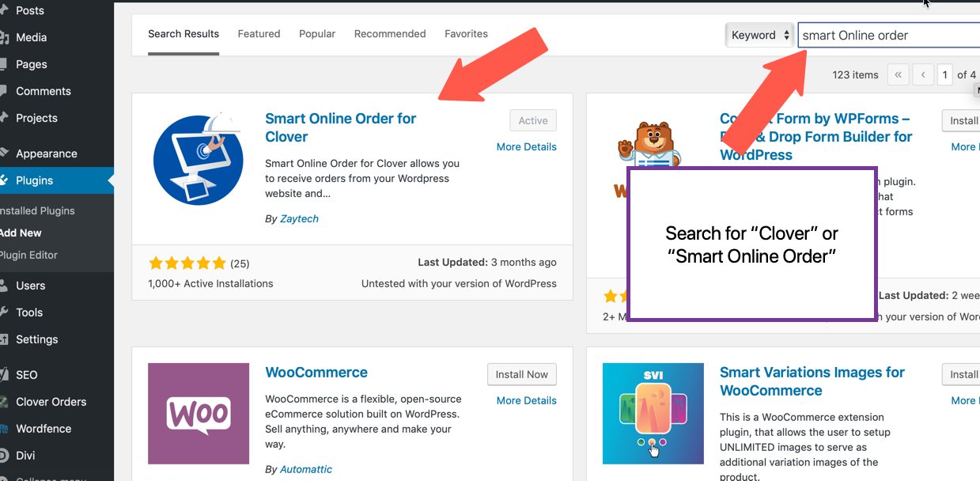Open the Plugin Editor submenu item
980x481 pixels.
pyautogui.click(x=28, y=255)
